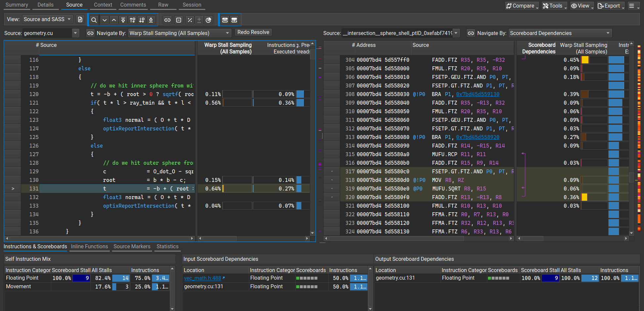
Task: Navigate to the next lower value
Action: click(142, 20)
